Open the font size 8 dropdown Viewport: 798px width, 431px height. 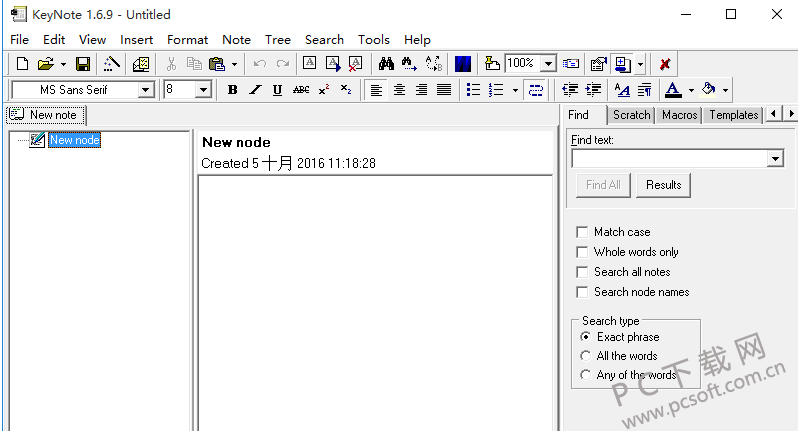coord(204,90)
